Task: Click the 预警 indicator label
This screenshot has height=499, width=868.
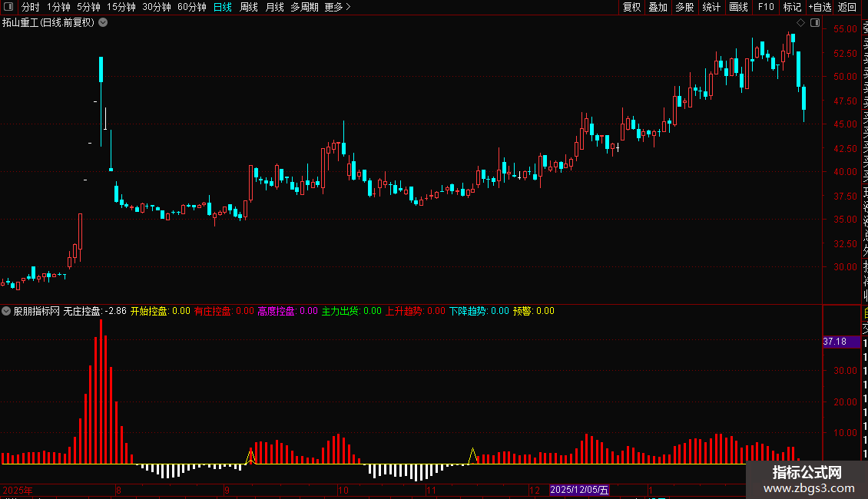Action: [x=534, y=311]
